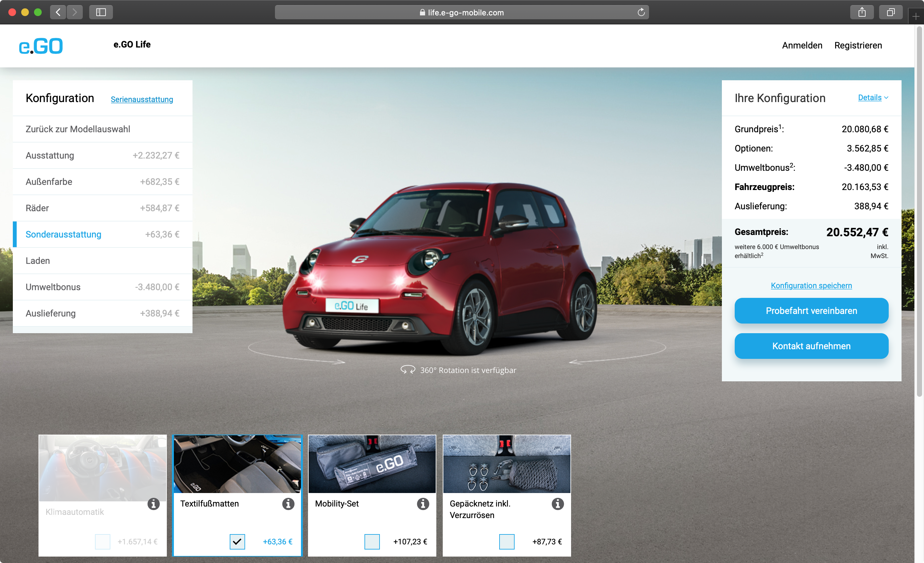Click the Gepäcknetz thumbnail image

(x=507, y=464)
